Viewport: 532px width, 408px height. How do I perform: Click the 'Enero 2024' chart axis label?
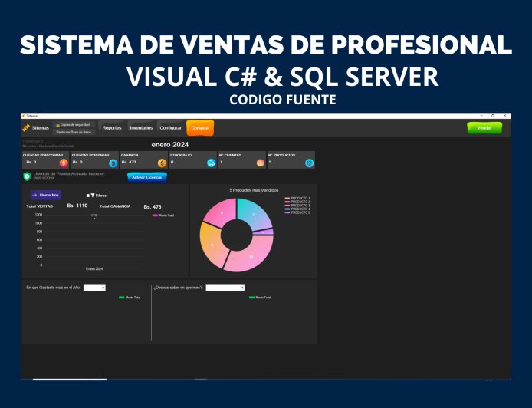pyautogui.click(x=94, y=269)
